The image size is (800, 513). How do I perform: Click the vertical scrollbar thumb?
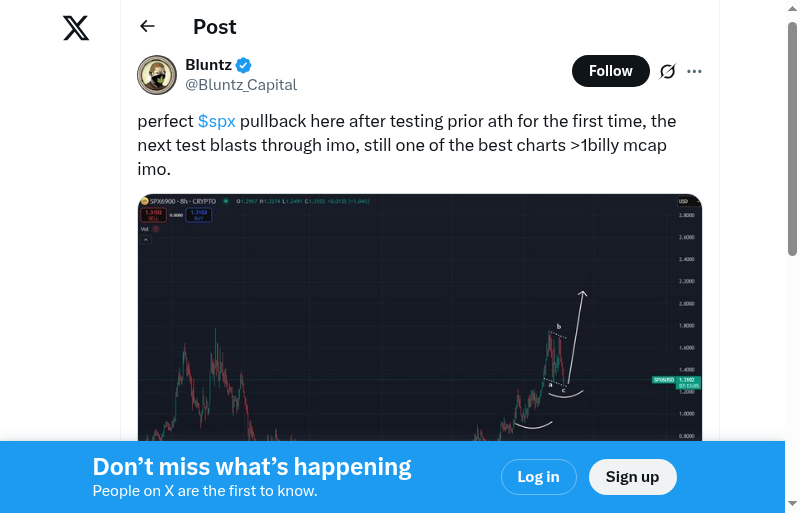pyautogui.click(x=792, y=140)
